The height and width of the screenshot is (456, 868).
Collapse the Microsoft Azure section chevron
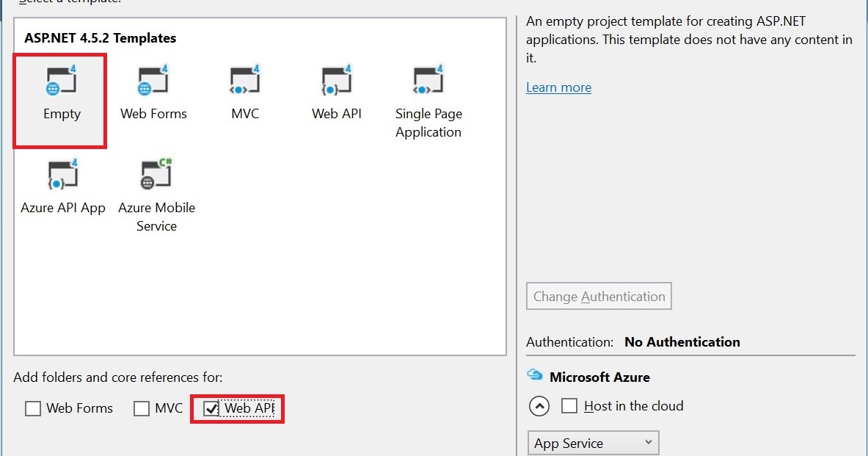point(539,405)
